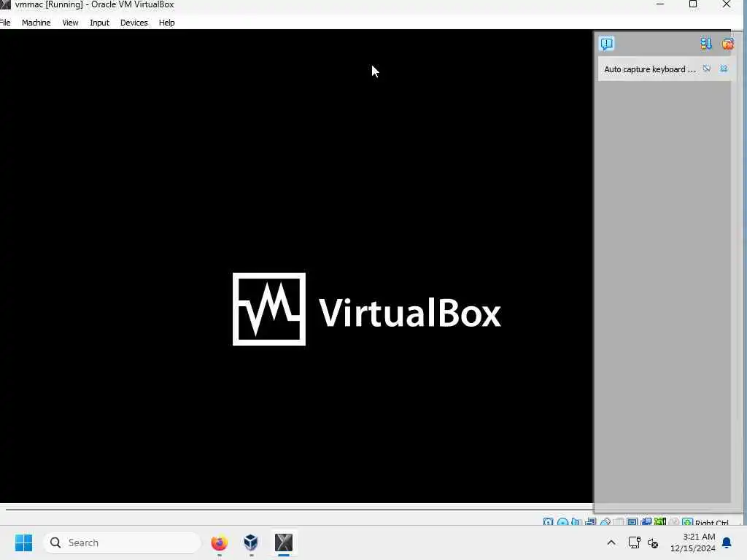Open VirtualBox Manager from the taskbar
The height and width of the screenshot is (560, 747).
[x=251, y=542]
